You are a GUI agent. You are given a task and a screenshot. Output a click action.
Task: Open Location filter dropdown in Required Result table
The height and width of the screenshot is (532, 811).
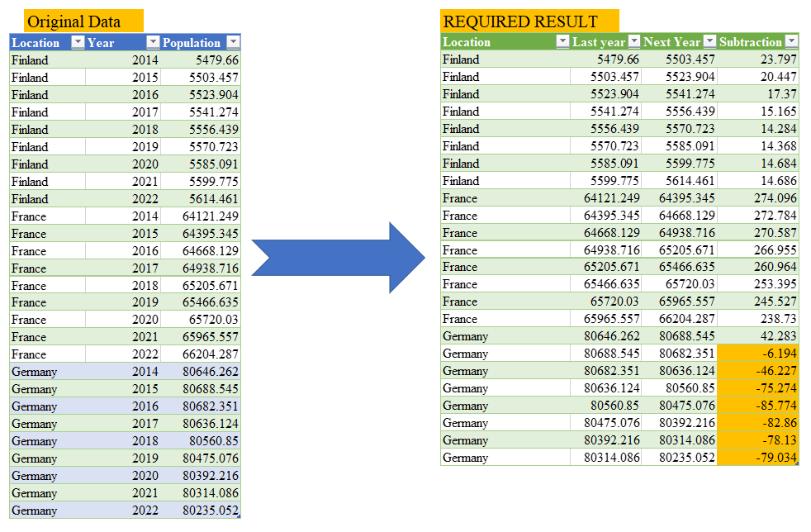click(x=562, y=41)
